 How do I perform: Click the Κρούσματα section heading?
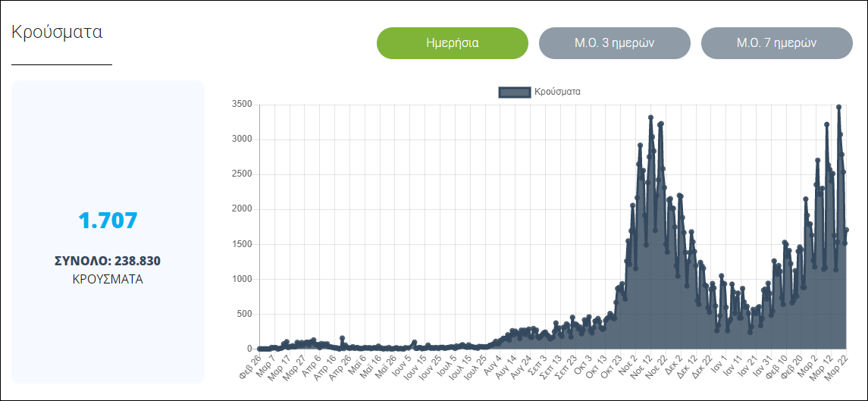[57, 33]
